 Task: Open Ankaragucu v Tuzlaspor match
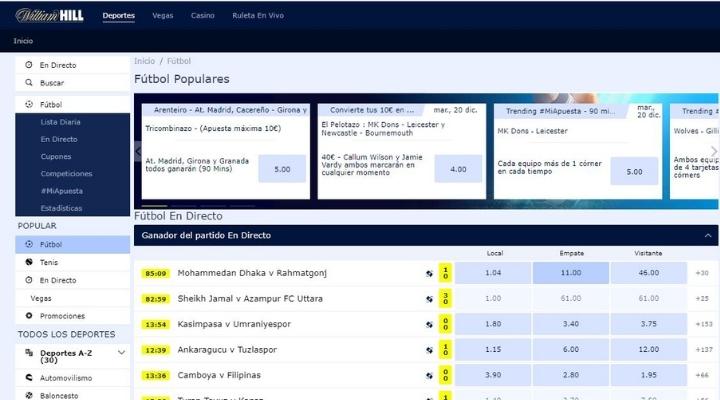(x=227, y=350)
